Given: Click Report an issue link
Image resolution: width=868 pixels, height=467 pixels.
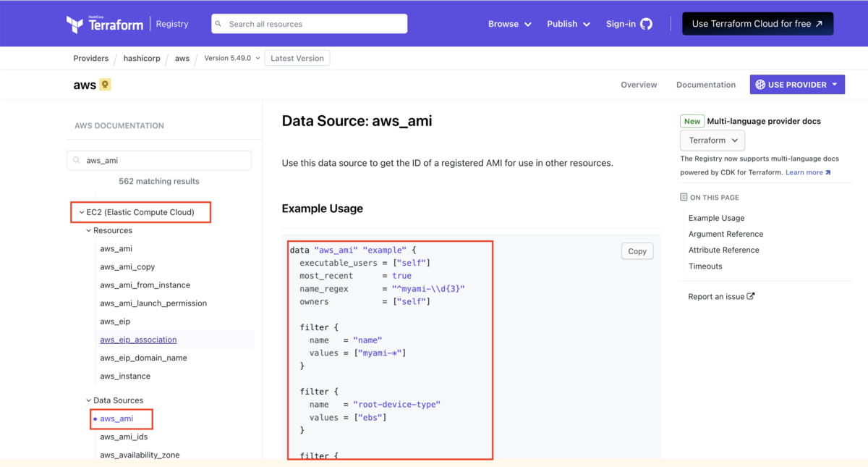Looking at the screenshot, I should [717, 296].
